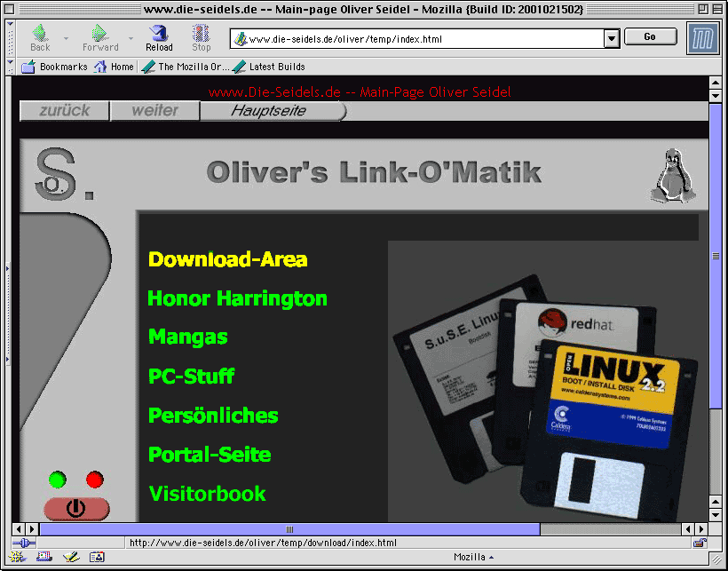Click the Hauptseite page tab
Screen dimensions: 728x571
coord(273,111)
